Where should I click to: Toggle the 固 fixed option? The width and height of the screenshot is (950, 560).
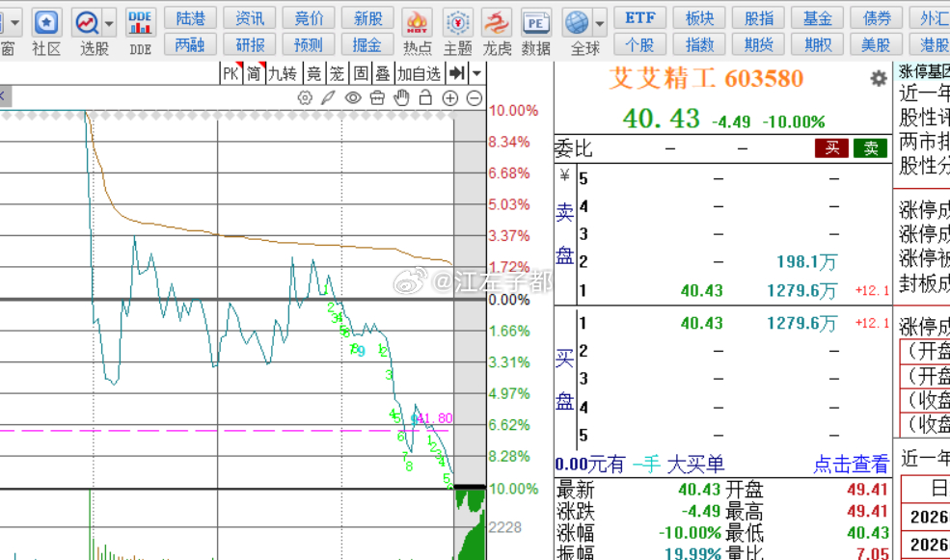tap(361, 74)
